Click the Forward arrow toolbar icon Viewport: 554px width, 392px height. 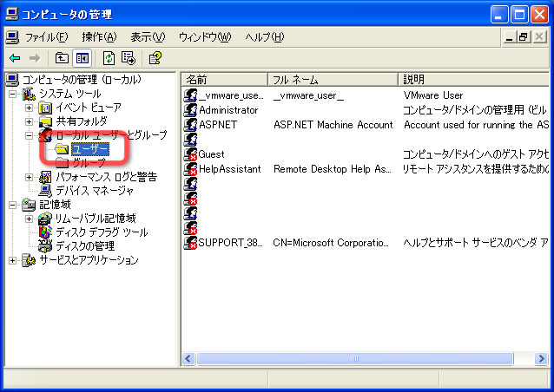pyautogui.click(x=35, y=58)
